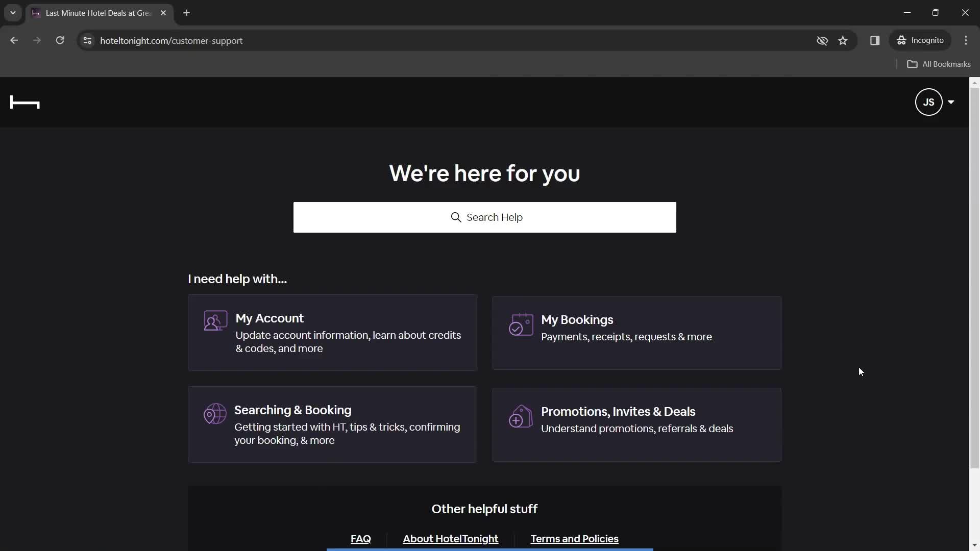Click the scrollbar up arrow

pos(974,82)
